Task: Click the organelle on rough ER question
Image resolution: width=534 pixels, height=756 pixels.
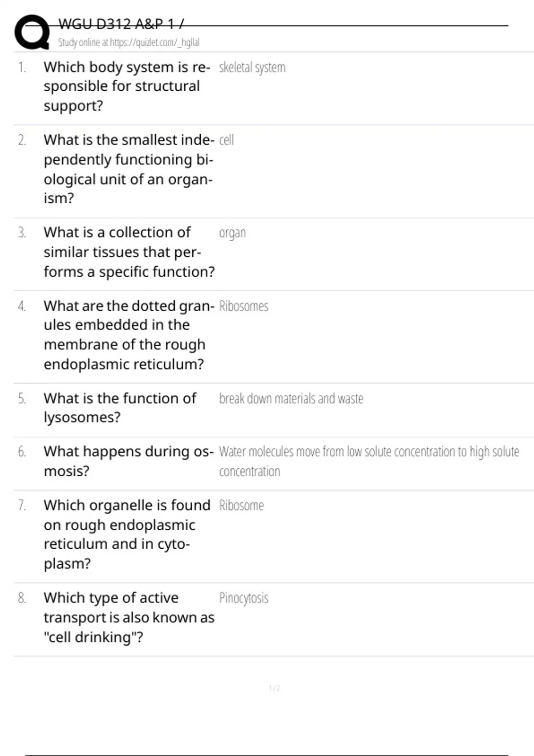Action: (126, 534)
